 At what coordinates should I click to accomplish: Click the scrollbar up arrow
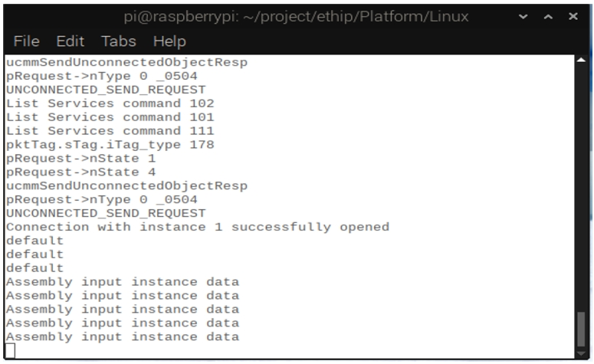point(581,60)
